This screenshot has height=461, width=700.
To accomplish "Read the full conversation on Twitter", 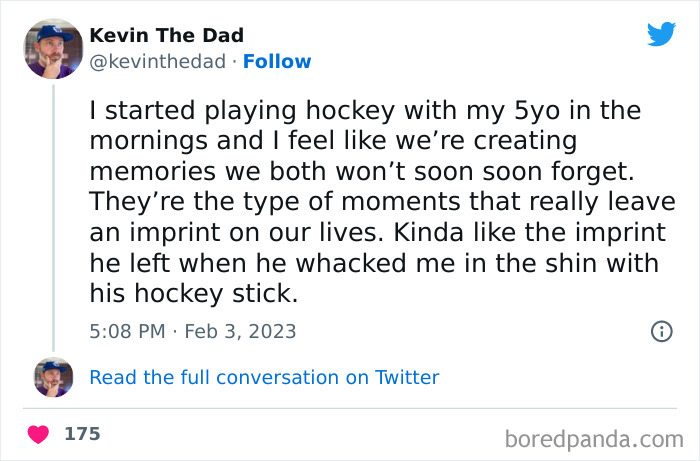I will [x=264, y=377].
